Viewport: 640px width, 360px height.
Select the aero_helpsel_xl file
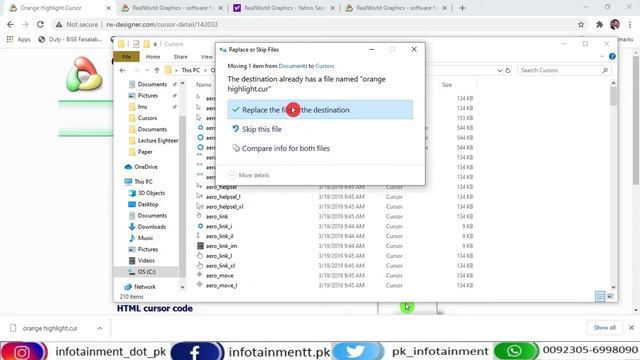click(x=224, y=207)
